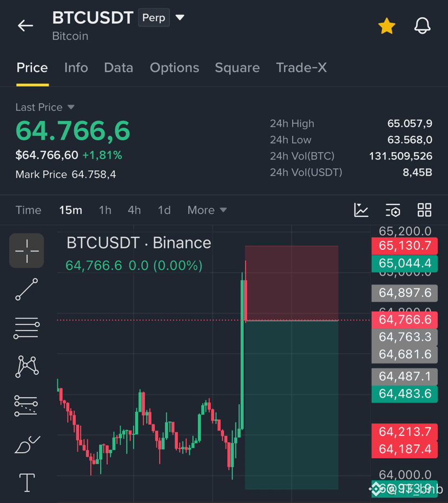Click the 64,763.3 price label
The height and width of the screenshot is (503, 448).
click(x=404, y=337)
